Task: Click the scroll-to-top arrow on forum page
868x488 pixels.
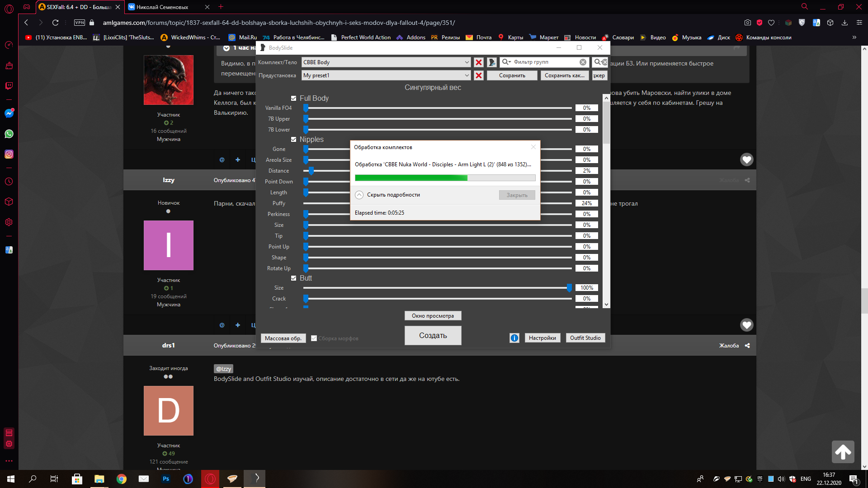Action: point(843,451)
